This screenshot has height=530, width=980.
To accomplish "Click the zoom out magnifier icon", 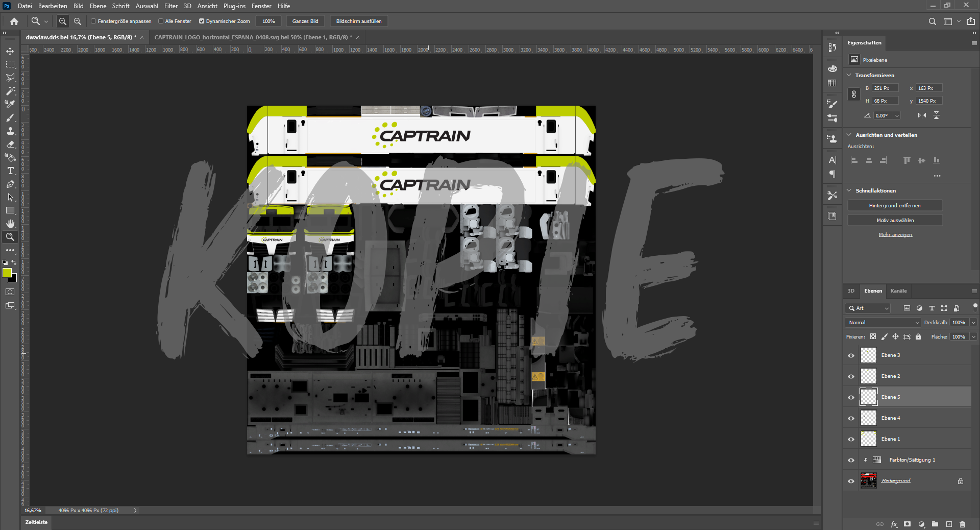I will [x=78, y=21].
